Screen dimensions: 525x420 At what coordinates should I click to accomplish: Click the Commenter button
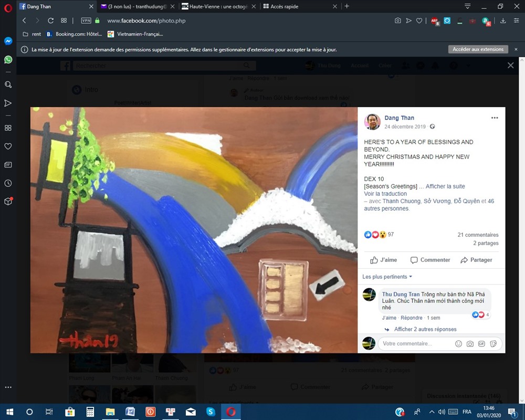tap(430, 260)
